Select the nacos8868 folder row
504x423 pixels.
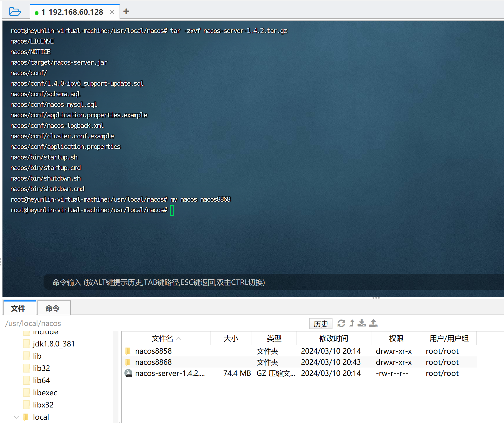click(x=299, y=362)
